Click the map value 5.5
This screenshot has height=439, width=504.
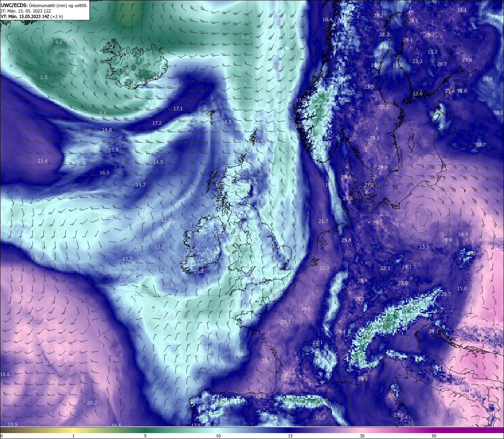tap(103, 113)
